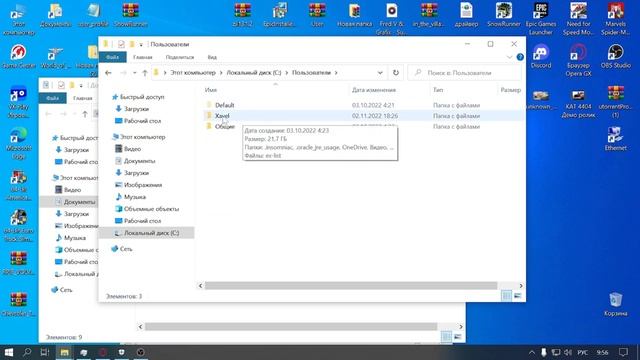Expand chevron after Пользователи in breadcrumb
The height and width of the screenshot is (360, 640).
coord(336,73)
